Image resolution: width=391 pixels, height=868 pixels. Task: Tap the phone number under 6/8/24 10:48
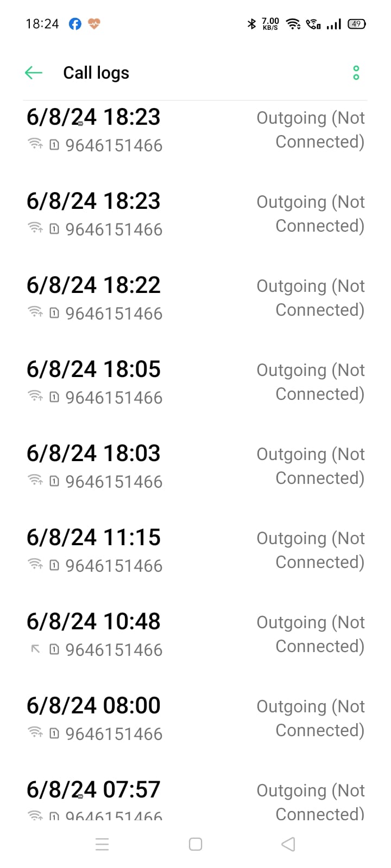click(x=114, y=650)
